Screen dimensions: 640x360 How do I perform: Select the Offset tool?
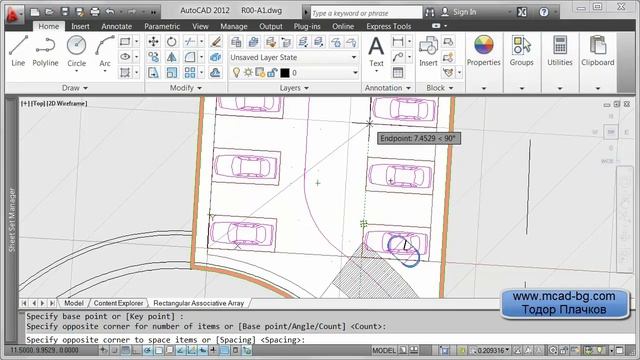216,73
